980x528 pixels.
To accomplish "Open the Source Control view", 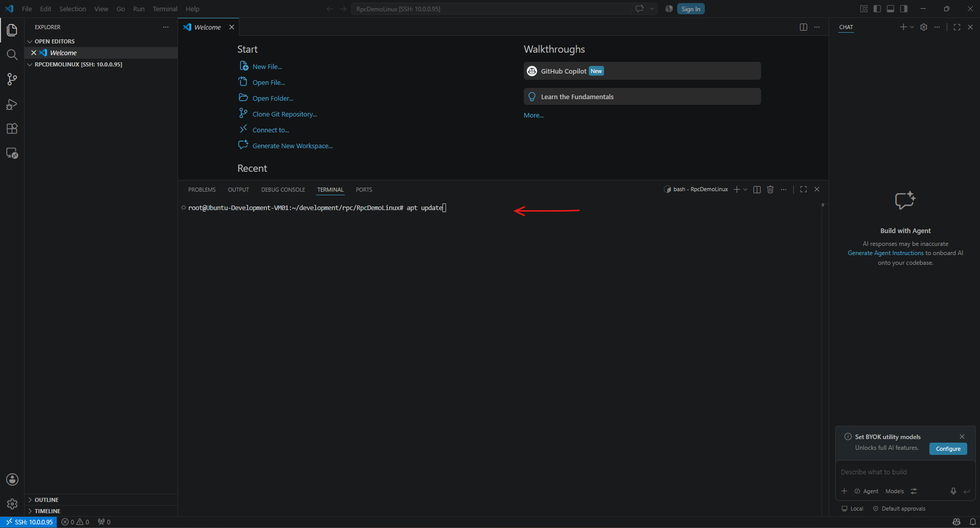I will tap(12, 79).
